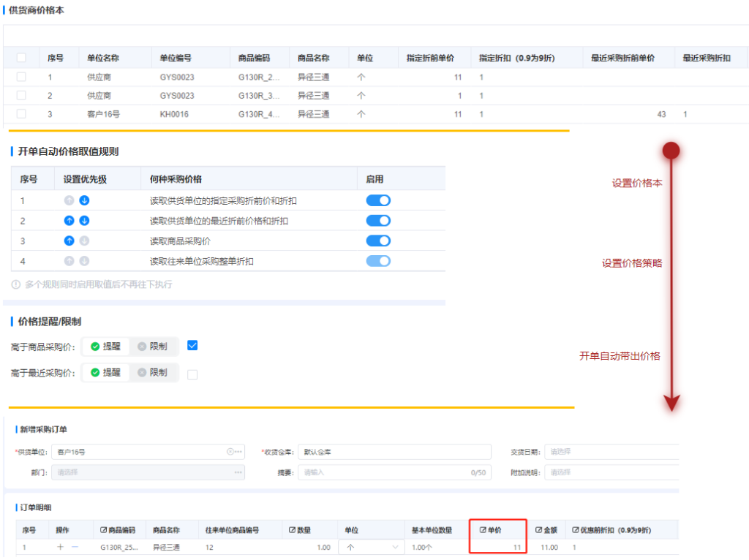Tick the 高于最近采购价 checkbox
Viewport: 749px width, 560px height.
pos(192,374)
